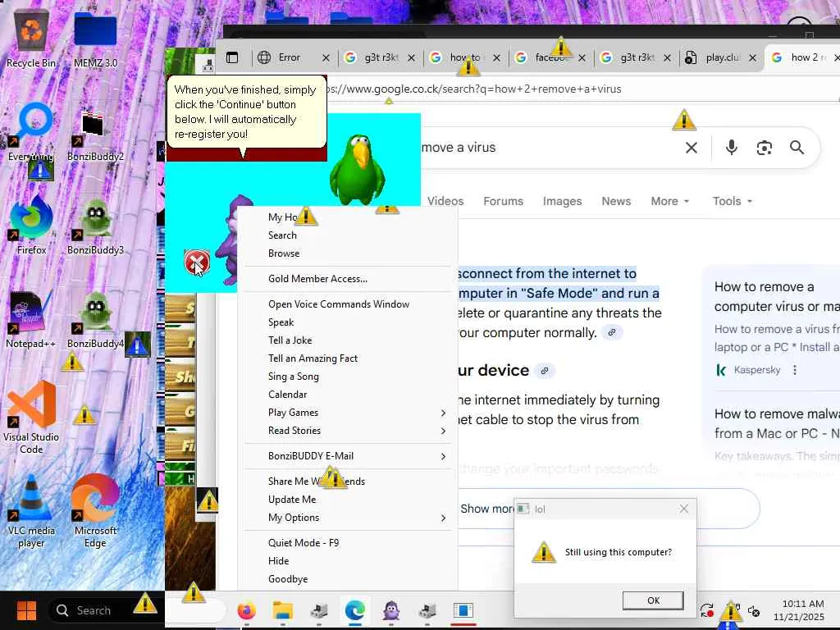Open the Recycle Bin desktop icon
Viewport: 840px width, 630px height.
(31, 39)
